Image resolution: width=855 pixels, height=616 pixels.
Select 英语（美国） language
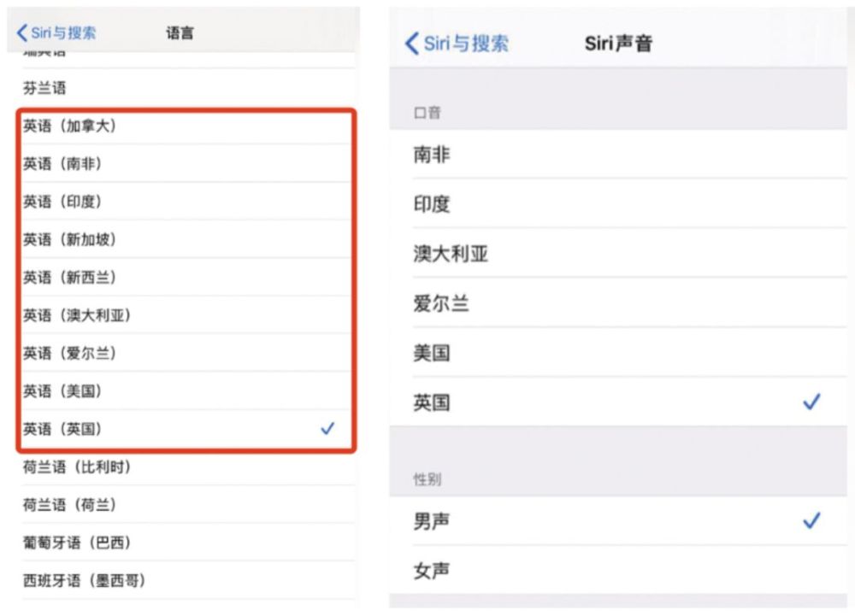pos(62,391)
